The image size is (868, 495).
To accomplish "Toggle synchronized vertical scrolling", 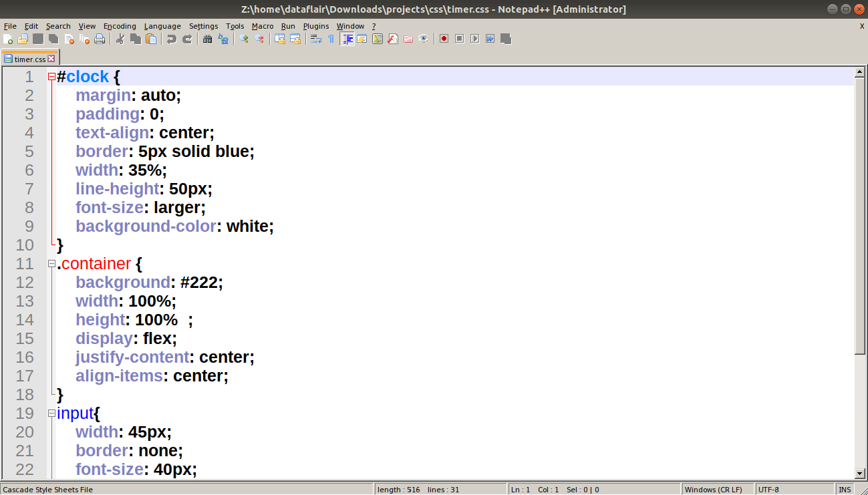I will tap(280, 39).
